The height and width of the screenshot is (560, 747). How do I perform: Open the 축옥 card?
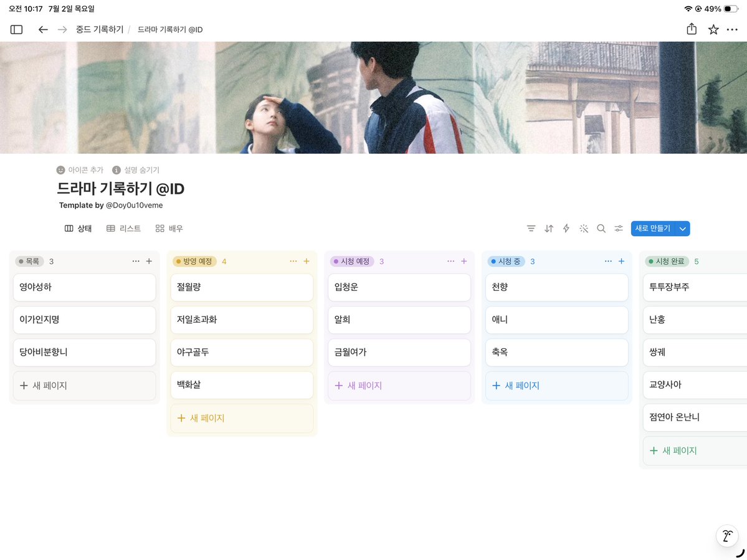[557, 353]
